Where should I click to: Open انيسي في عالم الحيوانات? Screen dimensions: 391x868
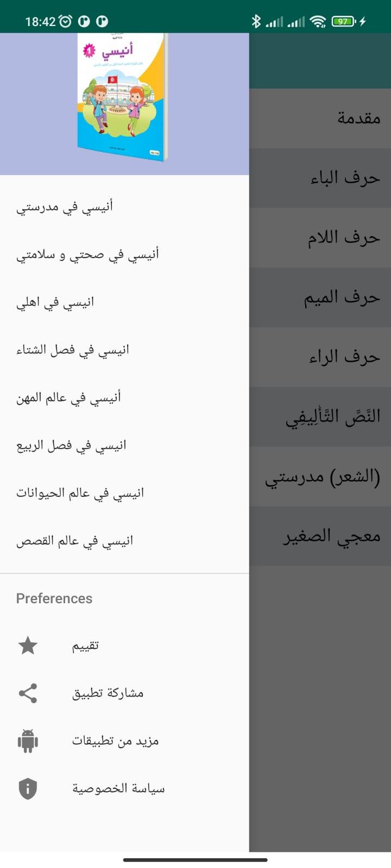(124, 492)
